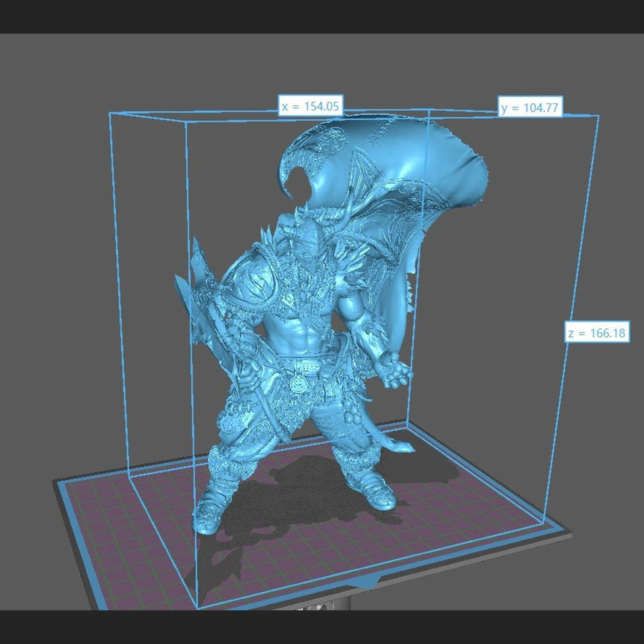Click the x = 154.05 dimension label
The image size is (644, 644).
311,107
